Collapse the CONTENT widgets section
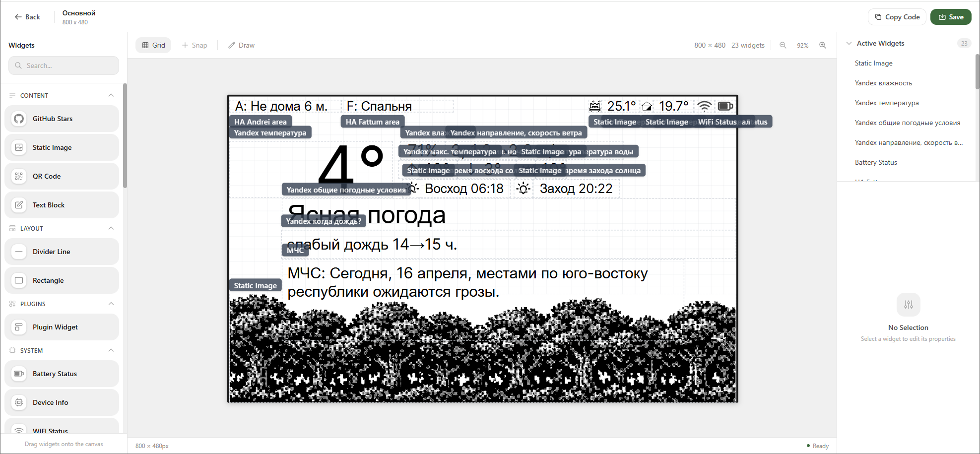 click(111, 95)
